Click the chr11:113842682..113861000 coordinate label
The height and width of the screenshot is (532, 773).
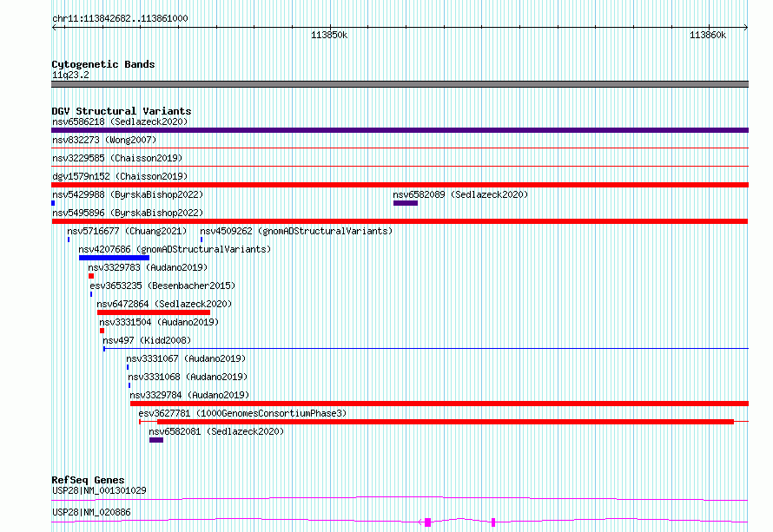pos(120,18)
